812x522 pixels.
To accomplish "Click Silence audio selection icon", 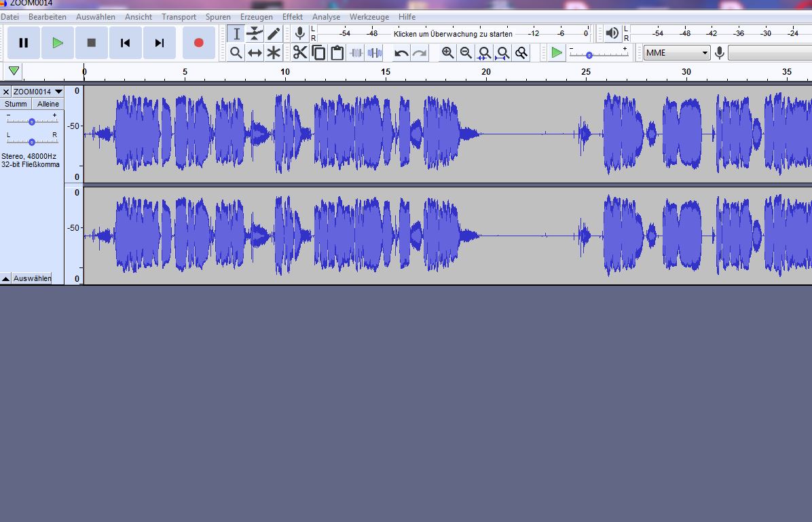I will coord(375,53).
